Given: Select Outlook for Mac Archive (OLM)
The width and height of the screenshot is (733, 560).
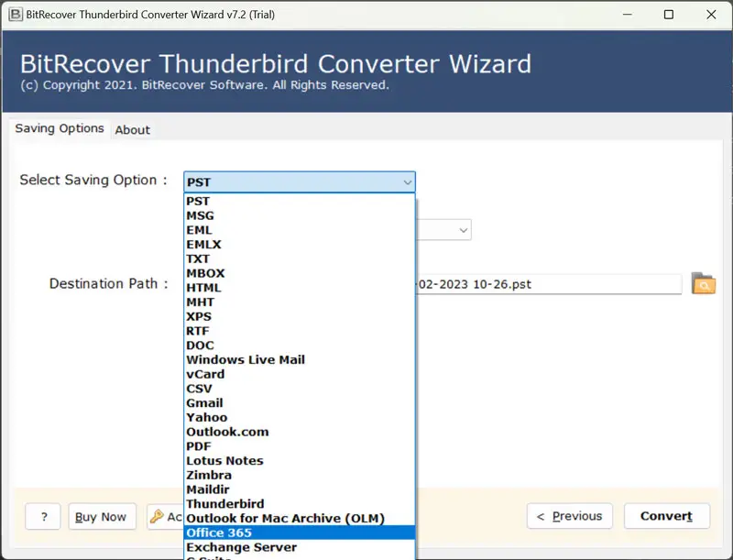Looking at the screenshot, I should 285,519.
